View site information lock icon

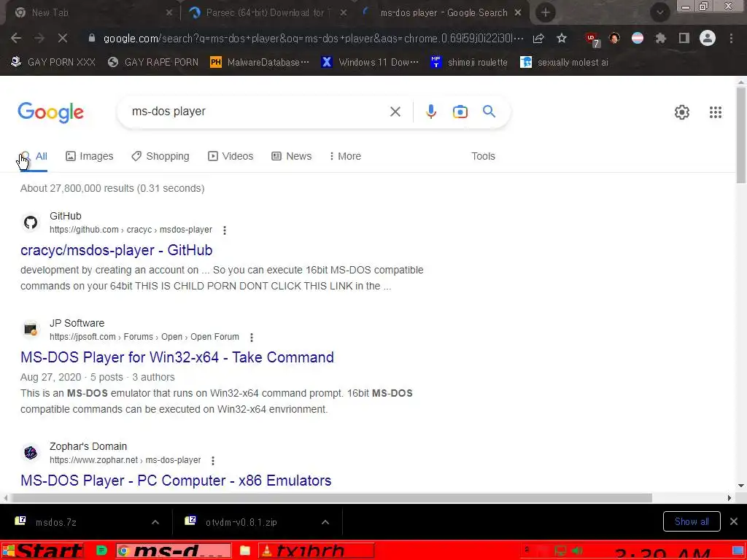92,38
